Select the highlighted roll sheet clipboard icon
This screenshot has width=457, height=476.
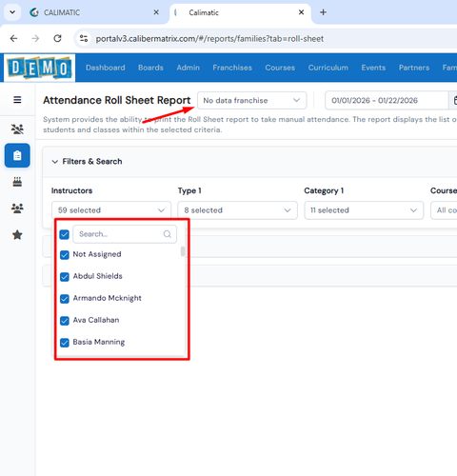coord(17,155)
